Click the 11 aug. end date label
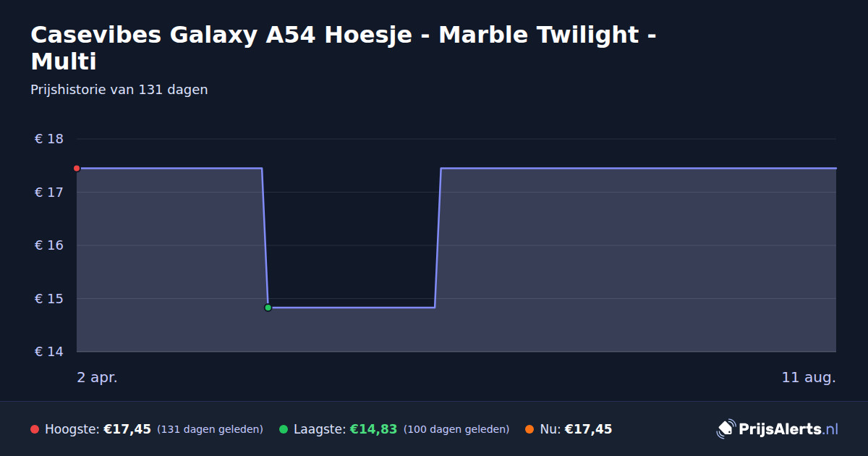The width and height of the screenshot is (868, 456). (x=809, y=378)
